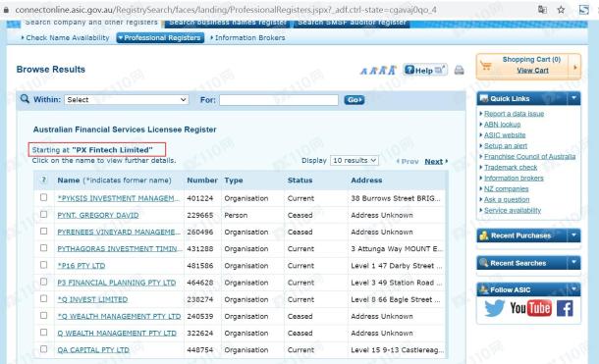Open the Ask a question link
This screenshot has width=599, height=364.
click(x=507, y=199)
